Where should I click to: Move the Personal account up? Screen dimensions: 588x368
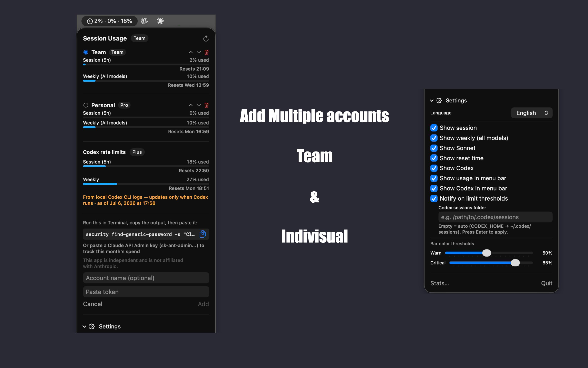191,105
